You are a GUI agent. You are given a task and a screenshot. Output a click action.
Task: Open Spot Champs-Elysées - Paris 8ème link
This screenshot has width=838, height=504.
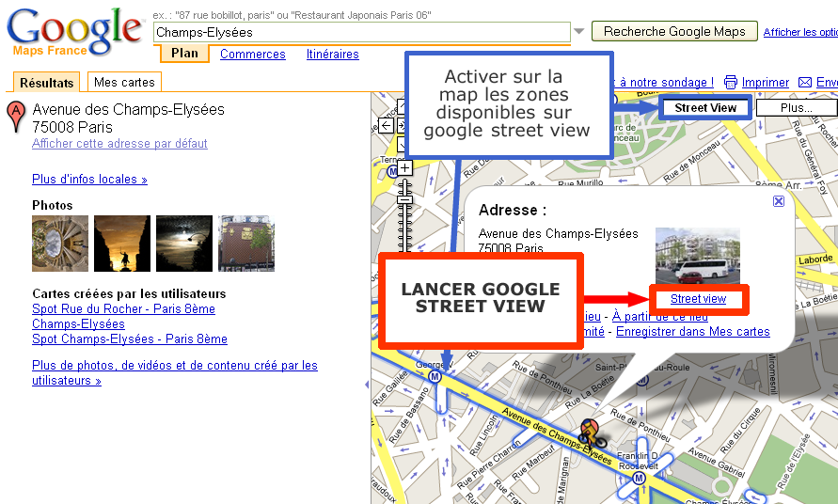click(x=130, y=339)
